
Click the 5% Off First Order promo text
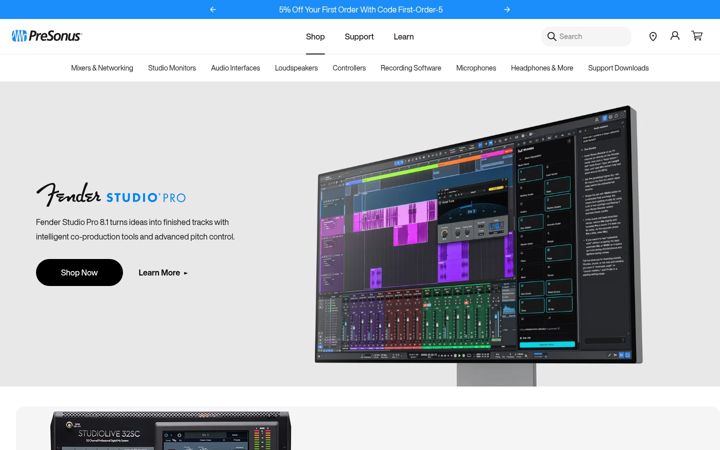(x=360, y=10)
